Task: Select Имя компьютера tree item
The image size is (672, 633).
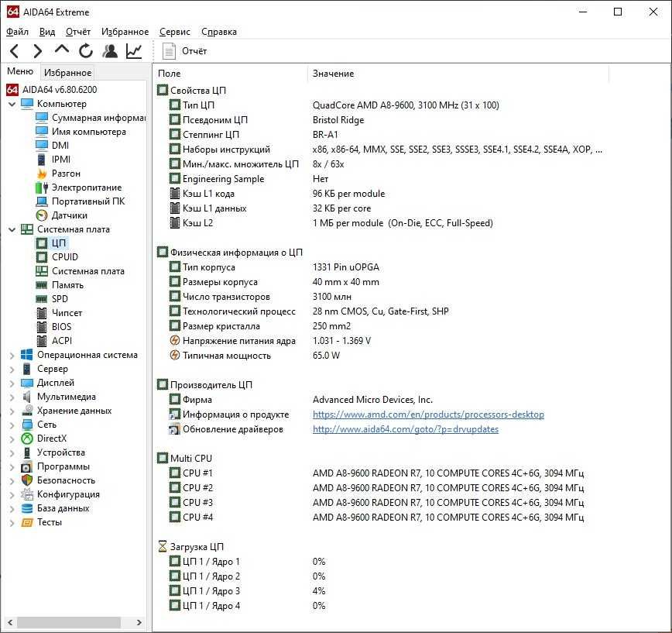Action: [81, 132]
